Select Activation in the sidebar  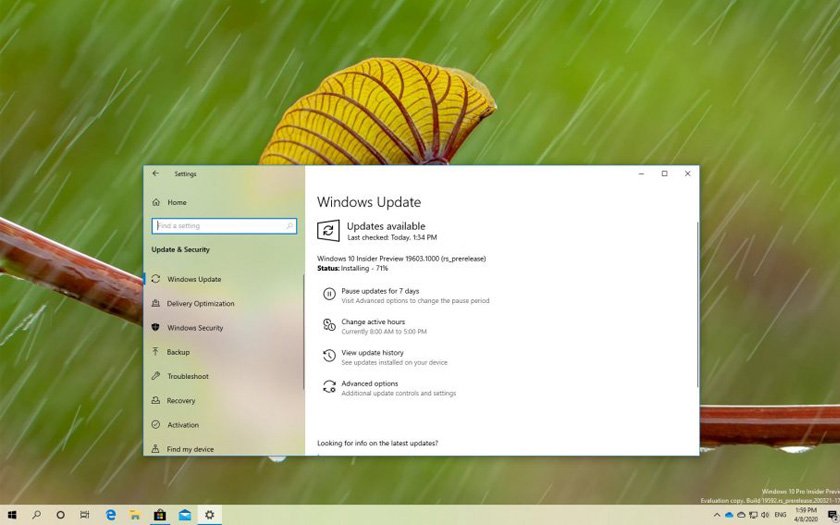pos(182,425)
